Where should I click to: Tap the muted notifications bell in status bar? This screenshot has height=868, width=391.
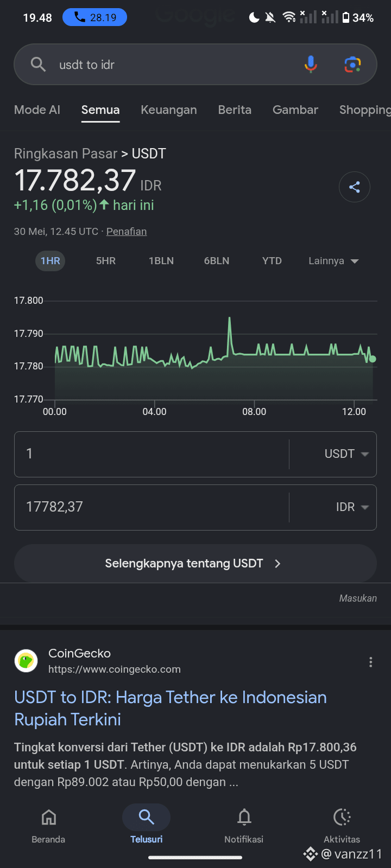point(270,17)
